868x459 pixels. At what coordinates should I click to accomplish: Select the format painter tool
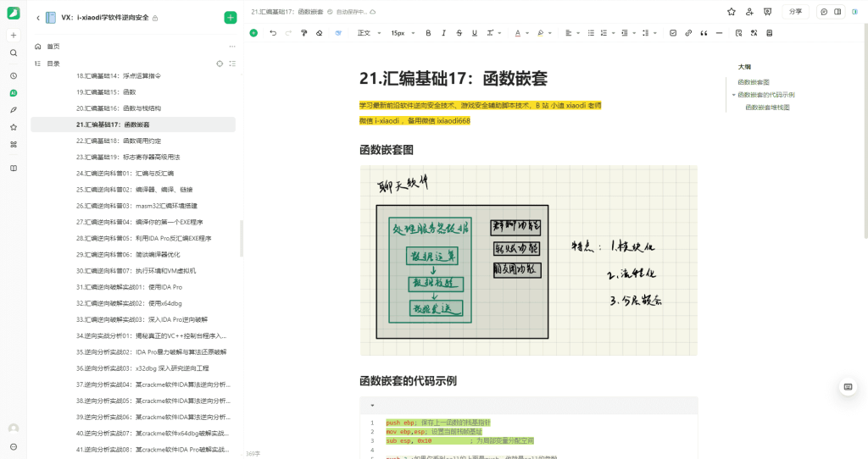coord(303,33)
